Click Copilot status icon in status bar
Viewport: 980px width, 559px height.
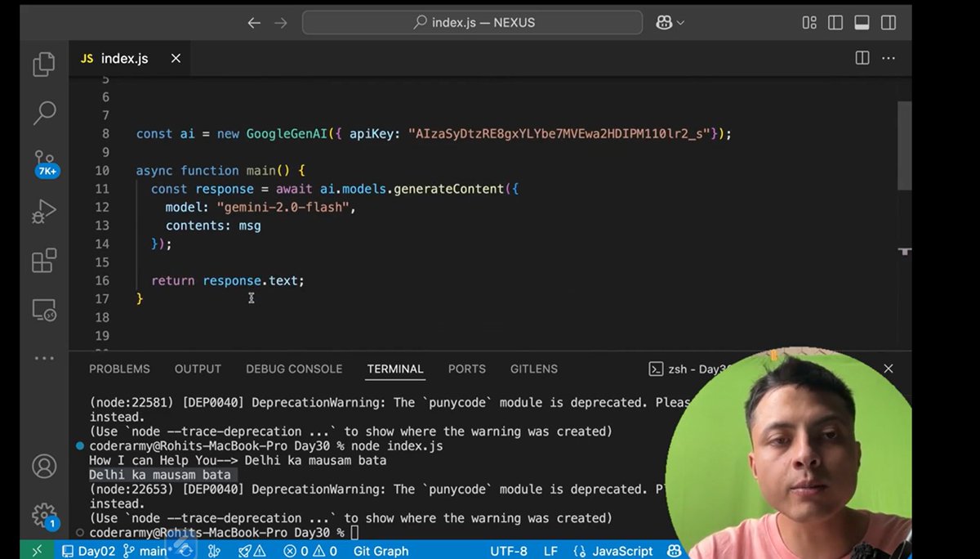coord(674,551)
